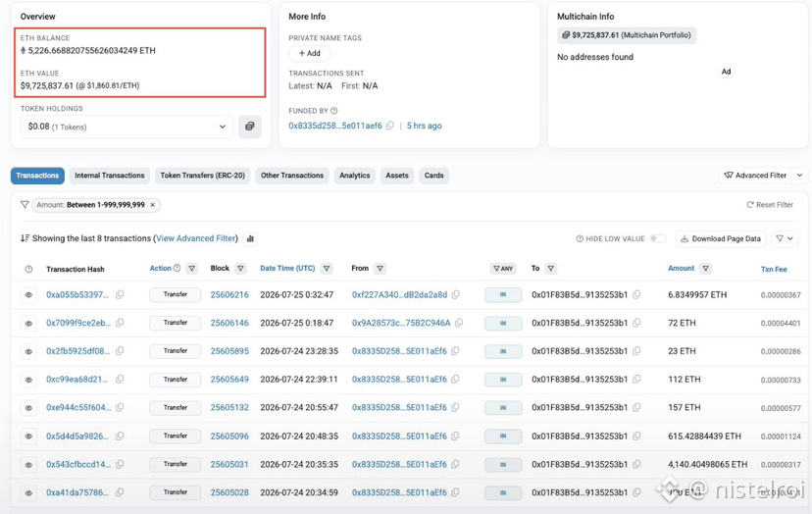
Task: Copy the To address in the 6.8349957 ETH row
Action: pos(636,294)
